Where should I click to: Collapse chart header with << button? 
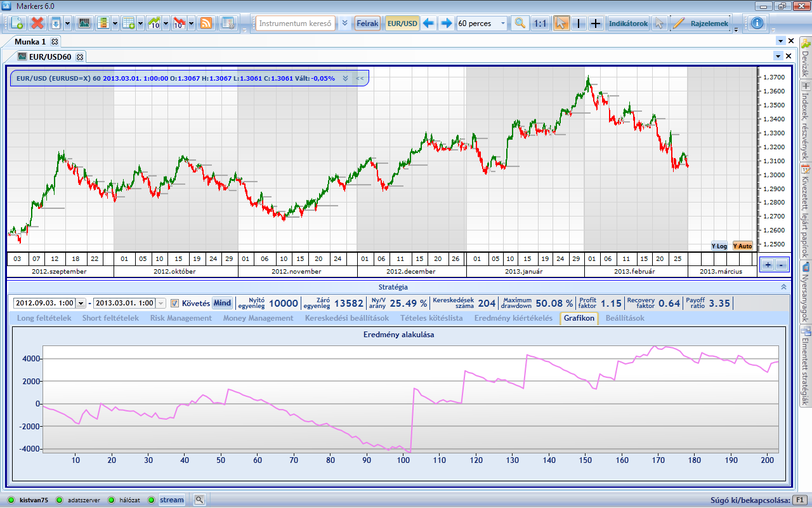tap(360, 78)
